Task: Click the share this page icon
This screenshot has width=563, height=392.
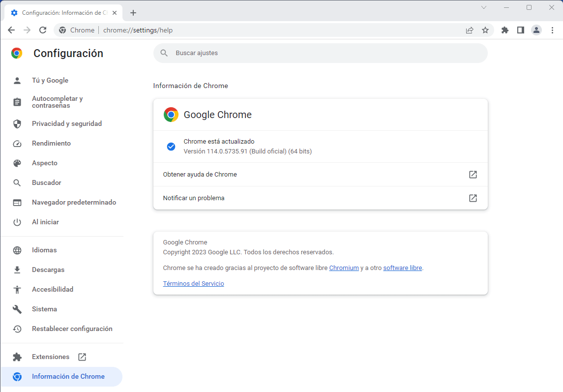Action: point(470,30)
